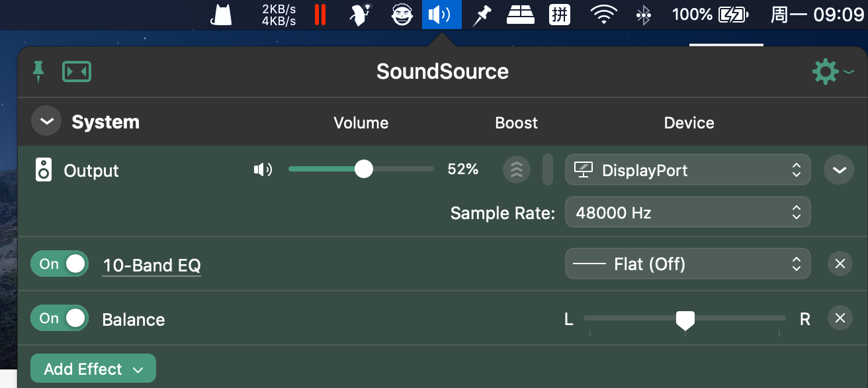Click the L balance label
Viewport: 868px width, 388px height.
(568, 319)
